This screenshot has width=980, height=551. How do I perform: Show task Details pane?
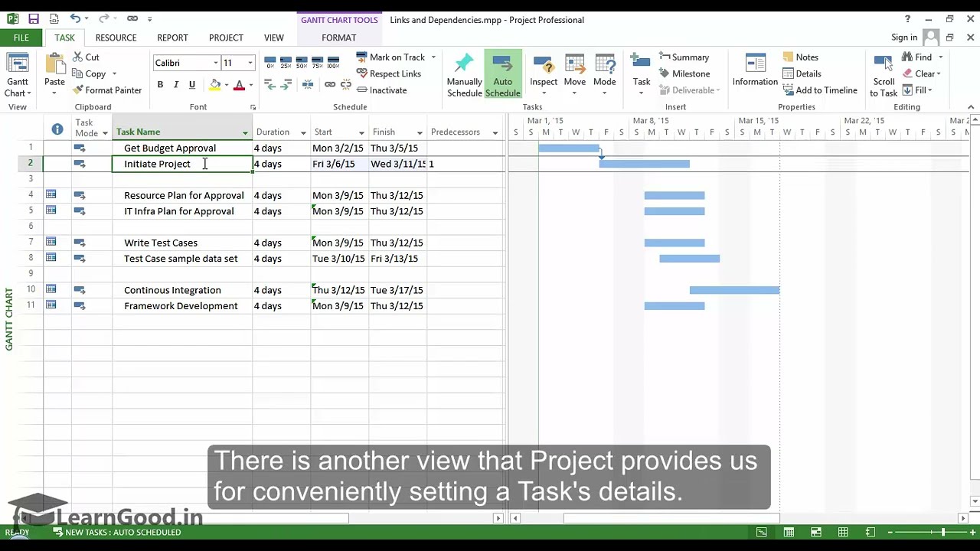point(802,73)
